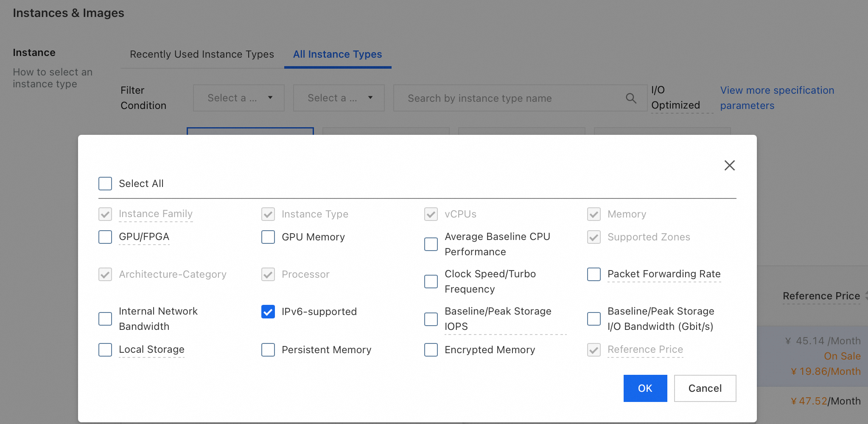Tick the GPU Memory checkbox

click(x=268, y=237)
